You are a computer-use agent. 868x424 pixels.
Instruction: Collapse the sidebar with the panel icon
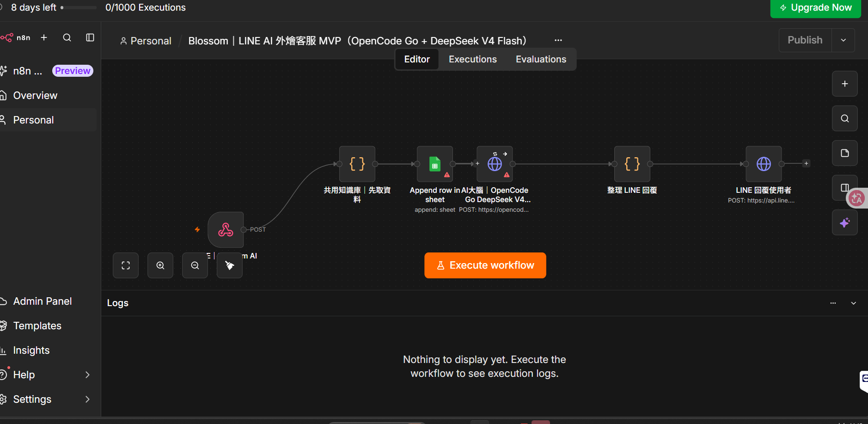[x=90, y=37]
